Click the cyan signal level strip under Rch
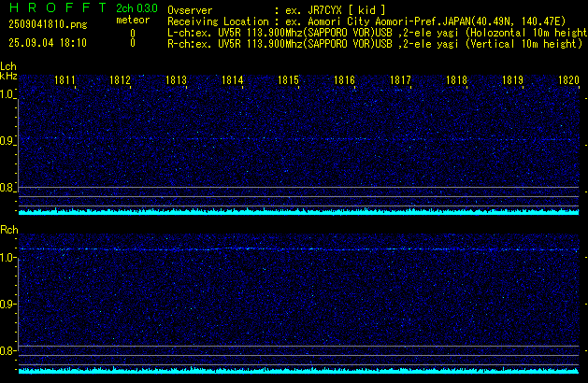Viewport: 588px width, 383px height. click(298, 371)
